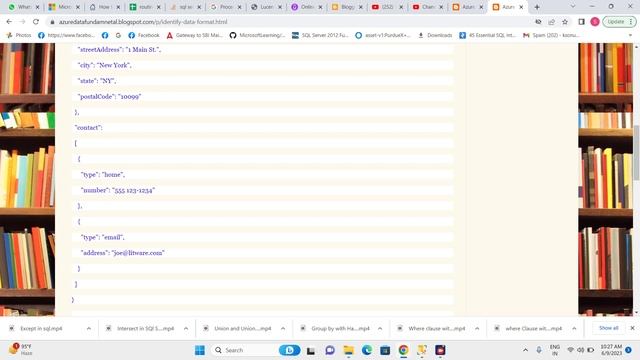640x360 pixels.
Task: Open the https://www.facebo... bookmark
Action: 67,36
